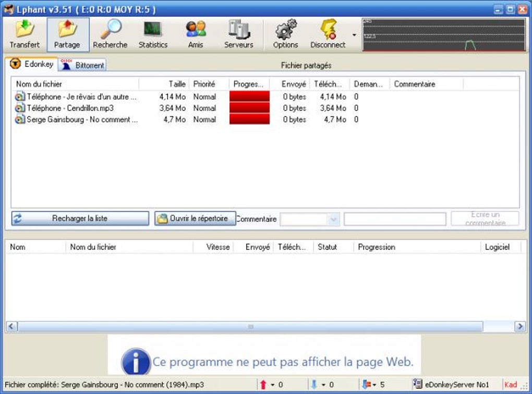Click progress bar of Je rêvais d'un autre

click(x=249, y=96)
